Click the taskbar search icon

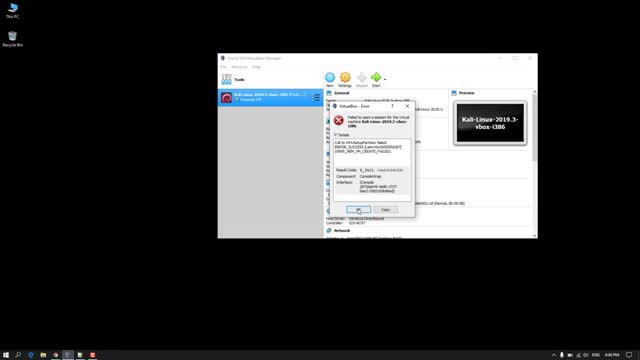[18, 355]
